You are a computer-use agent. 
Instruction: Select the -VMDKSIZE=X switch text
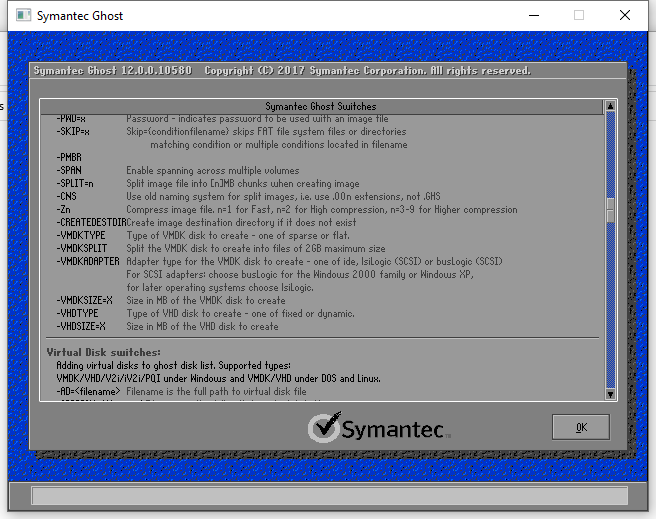tap(85, 300)
